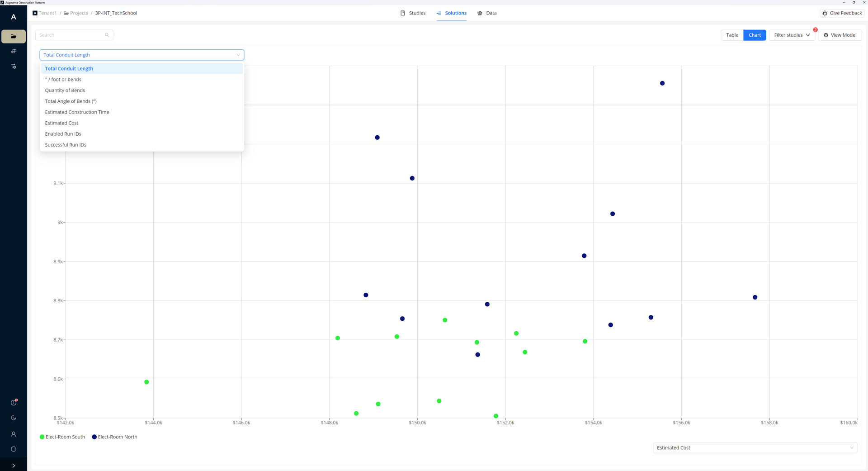The image size is (868, 471).
Task: Select Quantity of Bends from list
Action: click(x=65, y=90)
